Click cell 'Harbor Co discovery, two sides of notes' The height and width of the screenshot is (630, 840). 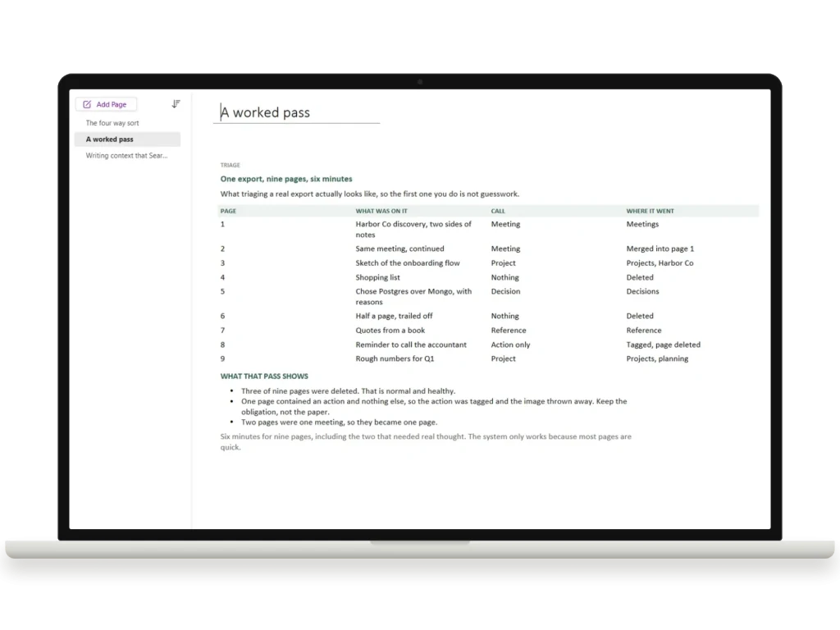(x=413, y=230)
